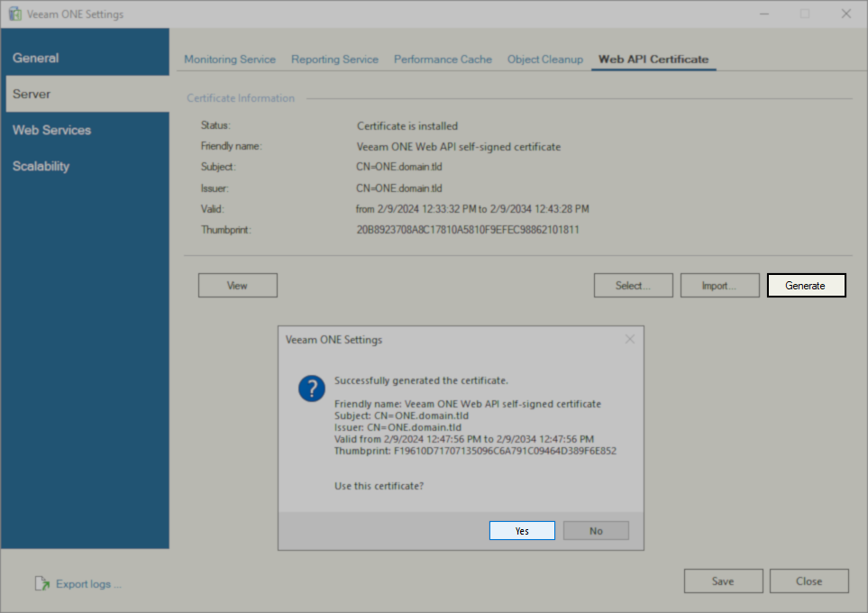
Task: Click No in the certificate dialog
Action: click(x=596, y=530)
